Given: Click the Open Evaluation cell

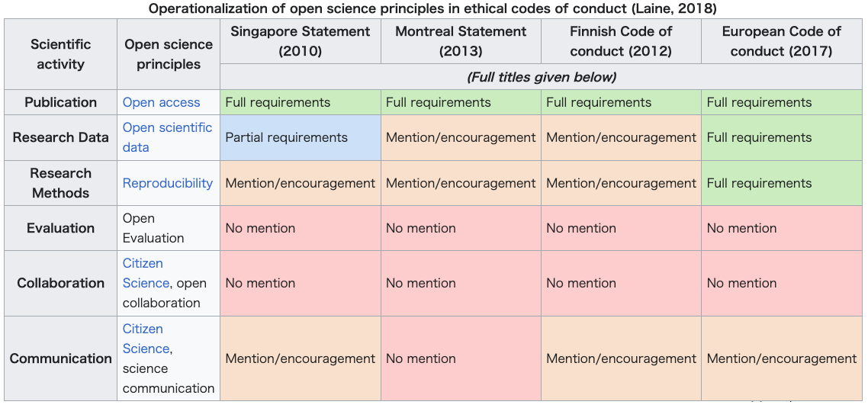Looking at the screenshot, I should (x=169, y=228).
